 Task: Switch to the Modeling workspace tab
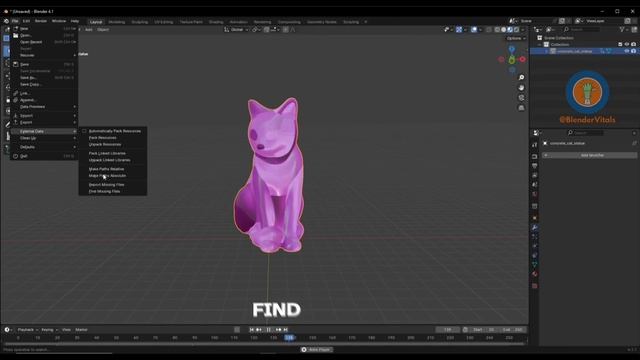117,22
